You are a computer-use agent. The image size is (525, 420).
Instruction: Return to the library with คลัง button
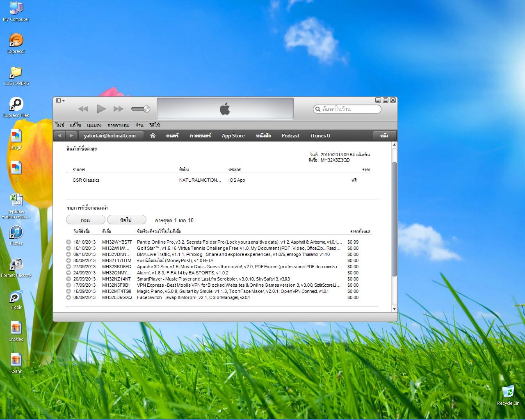coord(385,136)
